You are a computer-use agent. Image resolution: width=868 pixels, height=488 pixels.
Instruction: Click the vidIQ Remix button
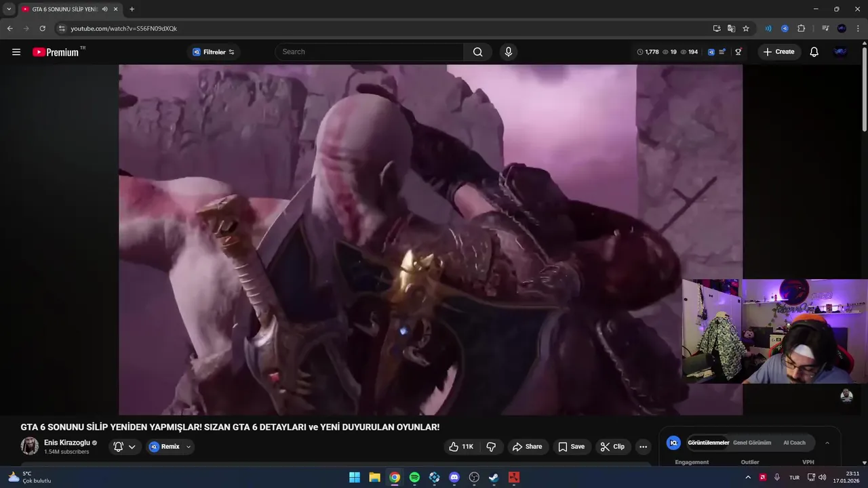pyautogui.click(x=164, y=447)
